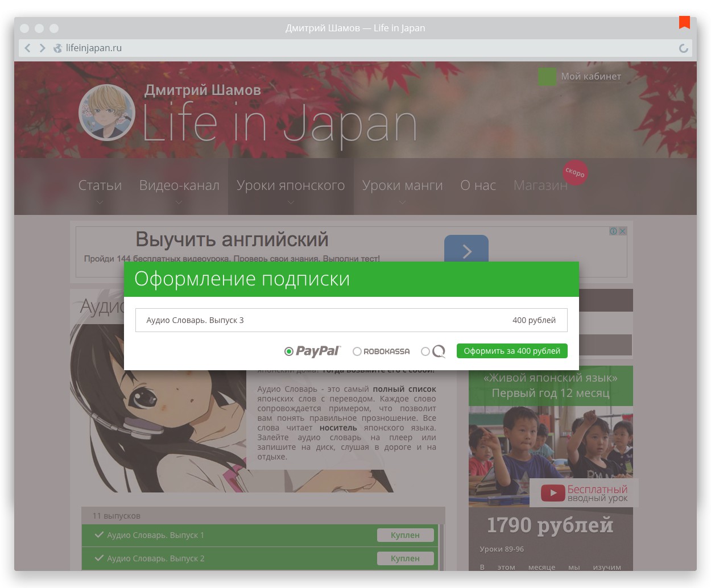The image size is (711, 588).
Task: Click Аудио Словарь. Выпуск 3 order row
Action: (x=352, y=320)
